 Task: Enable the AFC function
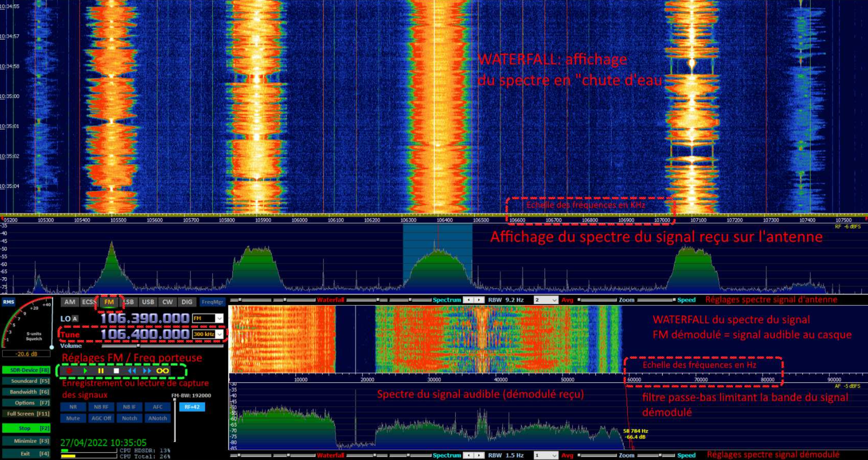tap(157, 407)
